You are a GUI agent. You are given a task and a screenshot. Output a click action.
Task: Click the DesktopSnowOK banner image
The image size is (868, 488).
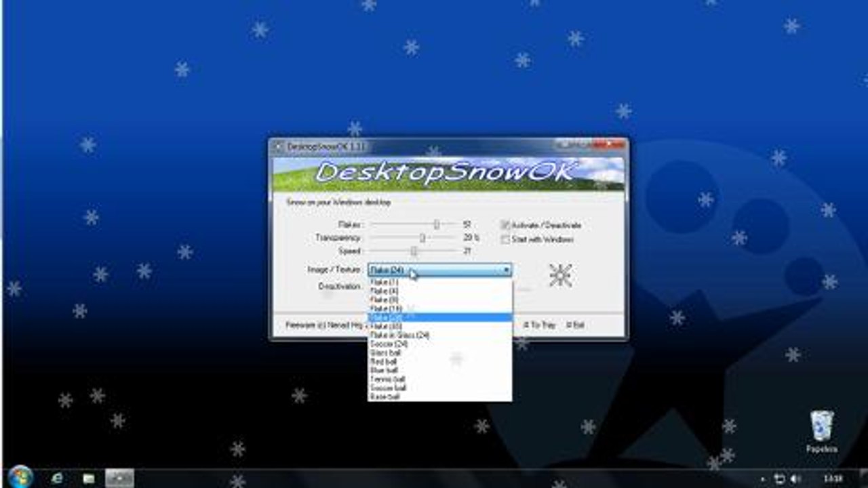click(448, 174)
